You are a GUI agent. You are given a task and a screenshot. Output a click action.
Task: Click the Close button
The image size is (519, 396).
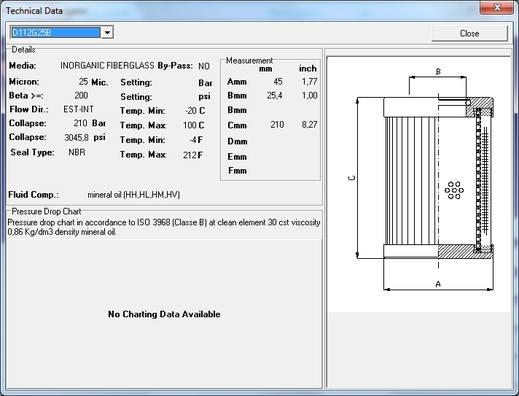tap(469, 33)
